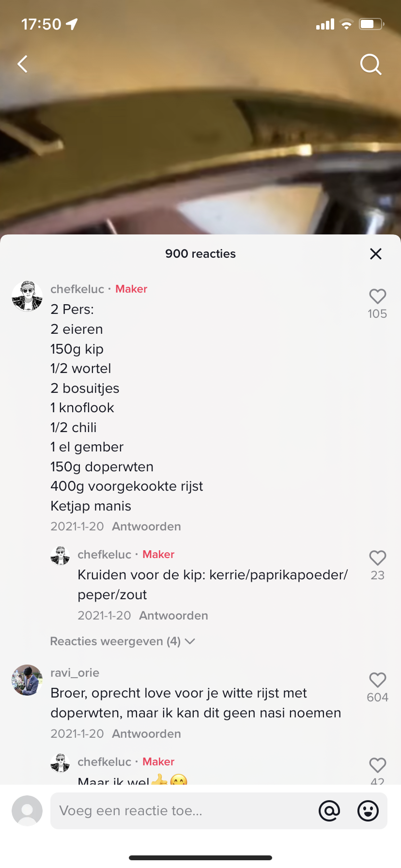Reply to ravi_orie's comment
This screenshot has width=401, height=868.
(146, 734)
